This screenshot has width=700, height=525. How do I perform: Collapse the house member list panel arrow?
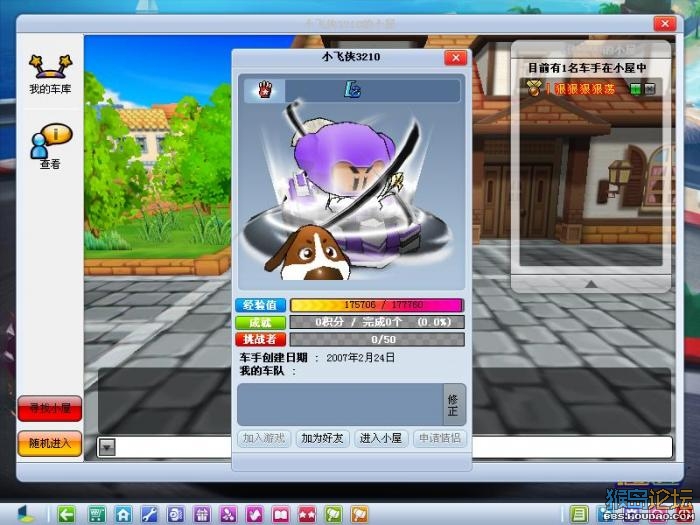point(591,284)
